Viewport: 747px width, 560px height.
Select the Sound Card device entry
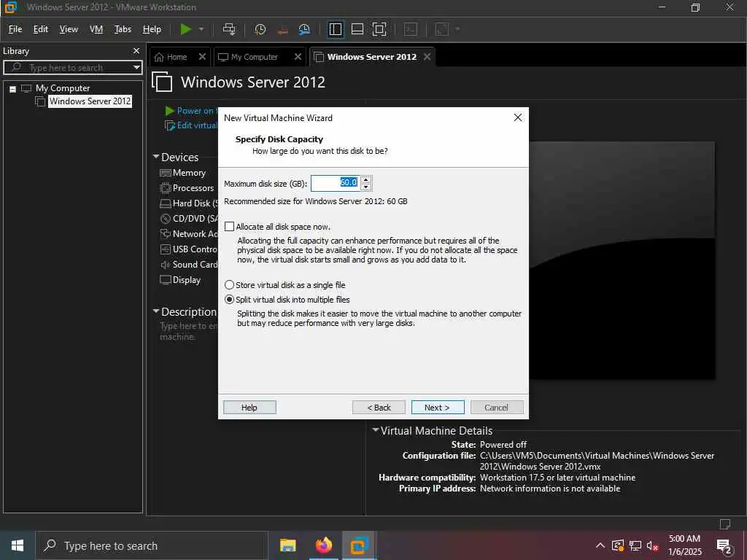pos(189,264)
